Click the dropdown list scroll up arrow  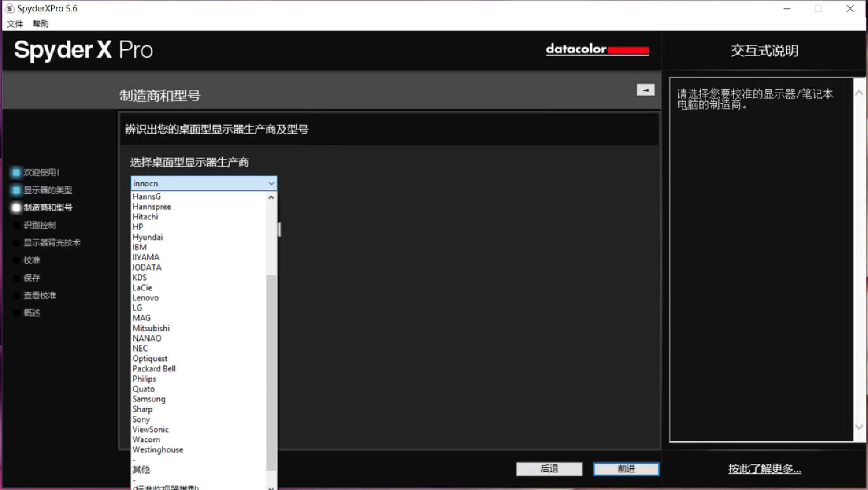271,198
